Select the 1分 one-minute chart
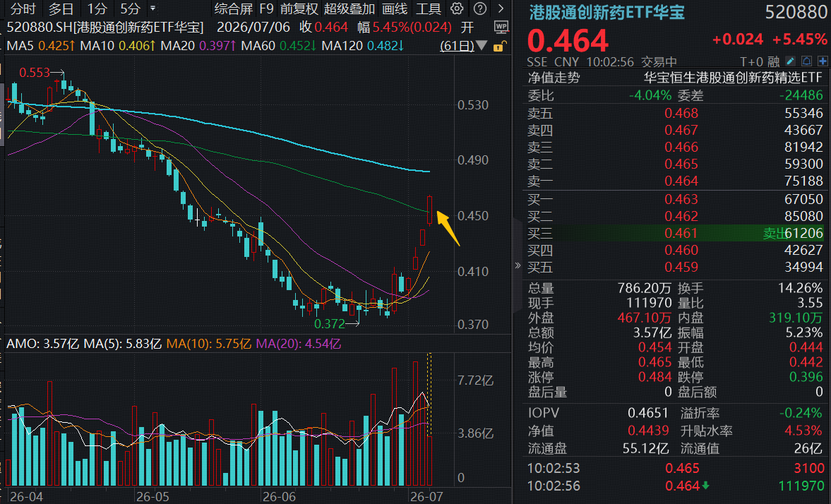Image resolution: width=831 pixels, height=504 pixels. tap(97, 8)
